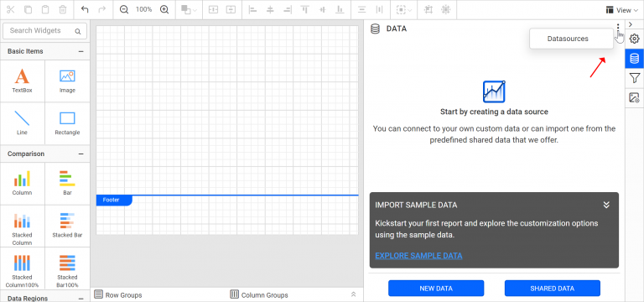Click the IMPORT SAMPLE DATA heading
Screen dimensions: 644x302
coord(416,205)
